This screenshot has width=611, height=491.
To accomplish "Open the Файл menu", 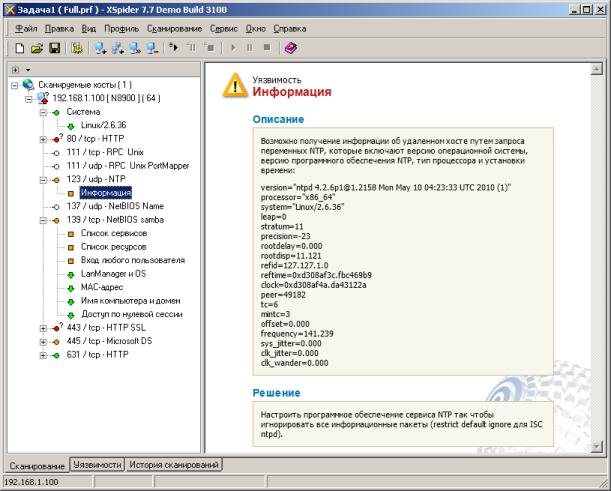I will [26, 28].
